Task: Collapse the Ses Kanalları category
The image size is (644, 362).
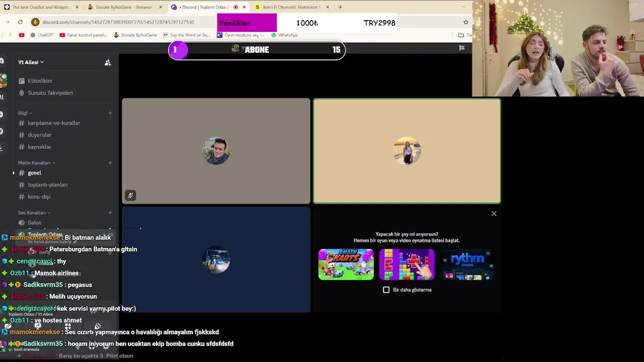Action: coord(34,213)
